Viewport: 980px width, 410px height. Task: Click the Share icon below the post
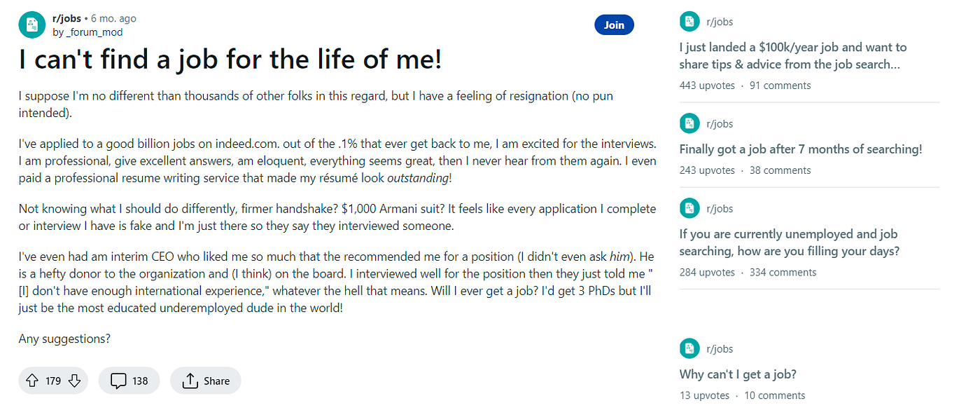[x=190, y=381]
